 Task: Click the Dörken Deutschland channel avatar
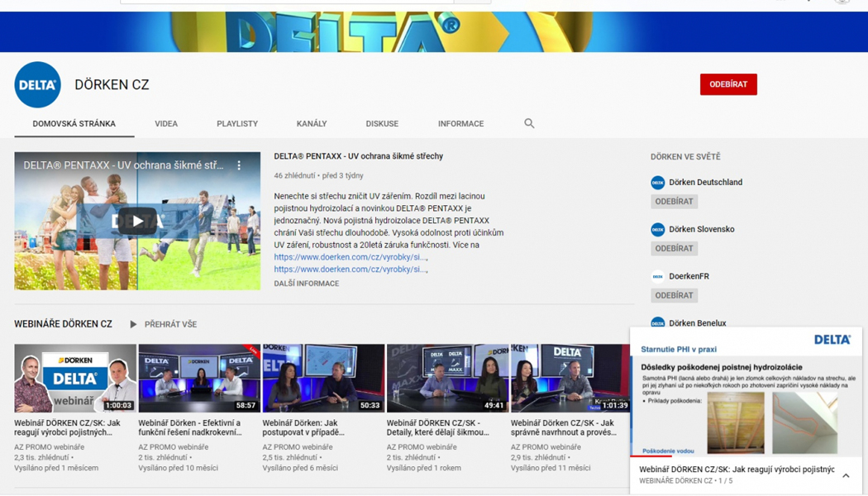click(x=658, y=182)
